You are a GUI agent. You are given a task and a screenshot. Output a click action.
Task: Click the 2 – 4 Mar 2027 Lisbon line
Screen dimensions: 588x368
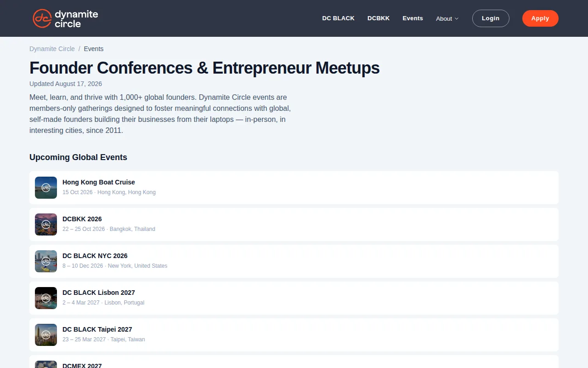tap(103, 303)
